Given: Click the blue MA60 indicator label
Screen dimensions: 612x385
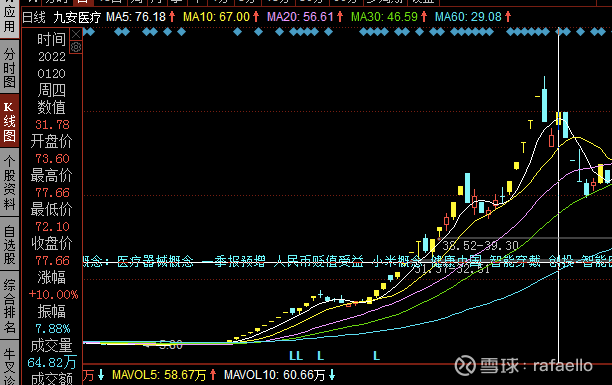Looking at the screenshot, I should [473, 17].
